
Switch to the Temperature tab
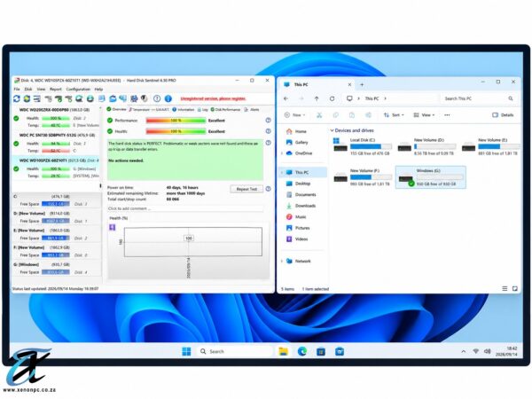(x=139, y=110)
